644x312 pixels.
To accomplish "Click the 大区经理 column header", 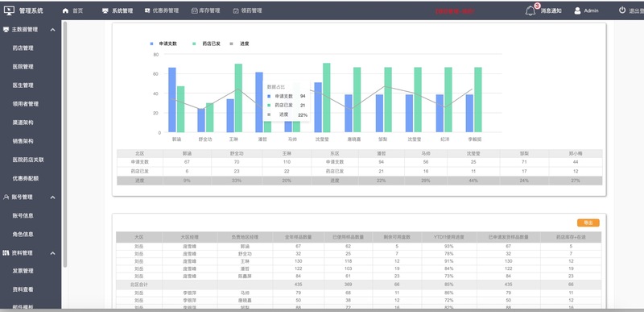I will [189, 237].
